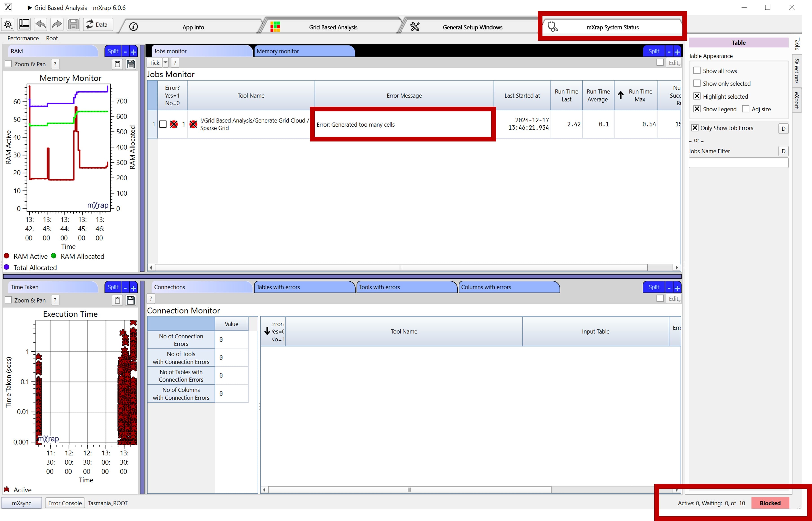Open the Performance menu
Image resolution: width=812 pixels, height=521 pixels.
point(23,38)
